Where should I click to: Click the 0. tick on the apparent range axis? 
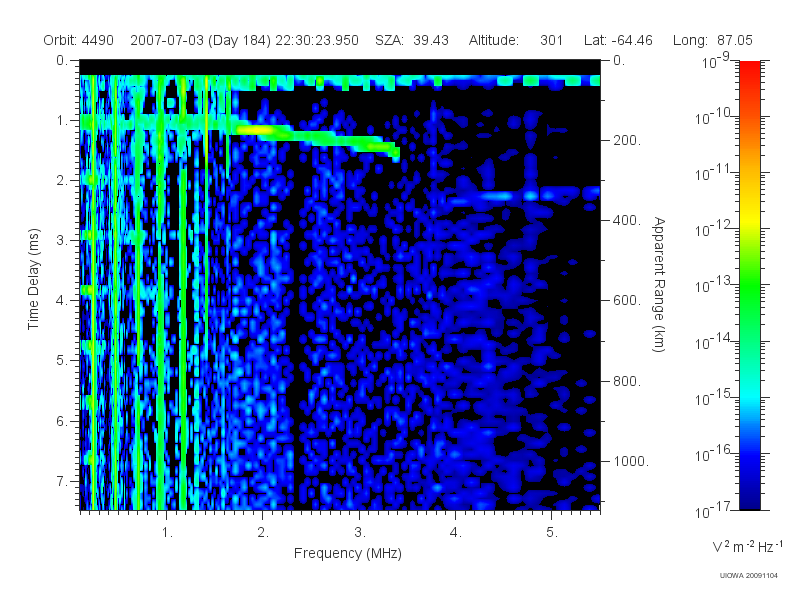pyautogui.click(x=619, y=61)
